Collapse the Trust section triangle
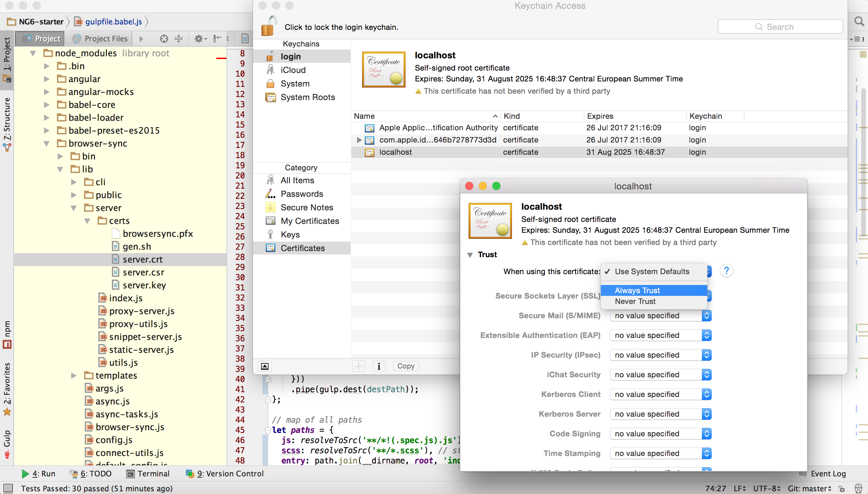Image resolution: width=868 pixels, height=494 pixels. pyautogui.click(x=470, y=255)
